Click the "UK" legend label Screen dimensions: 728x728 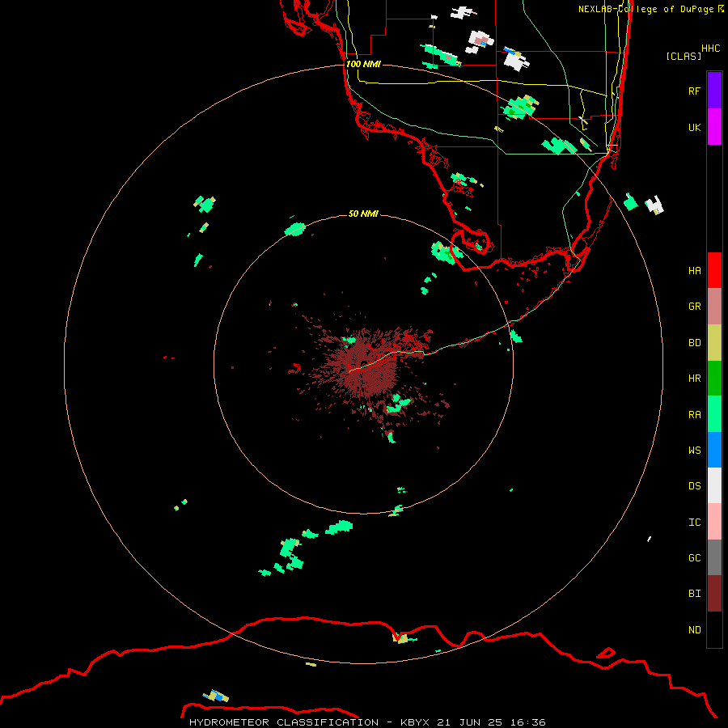pos(694,127)
